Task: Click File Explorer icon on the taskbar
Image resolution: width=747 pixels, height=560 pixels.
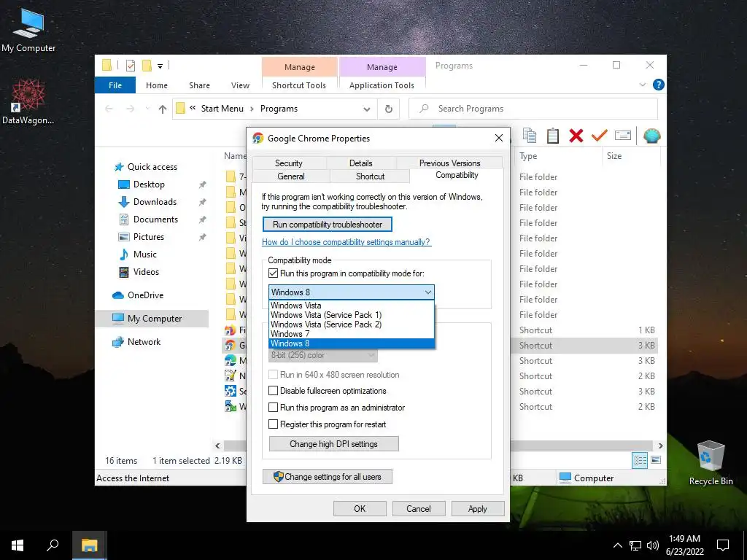Action: click(89, 545)
